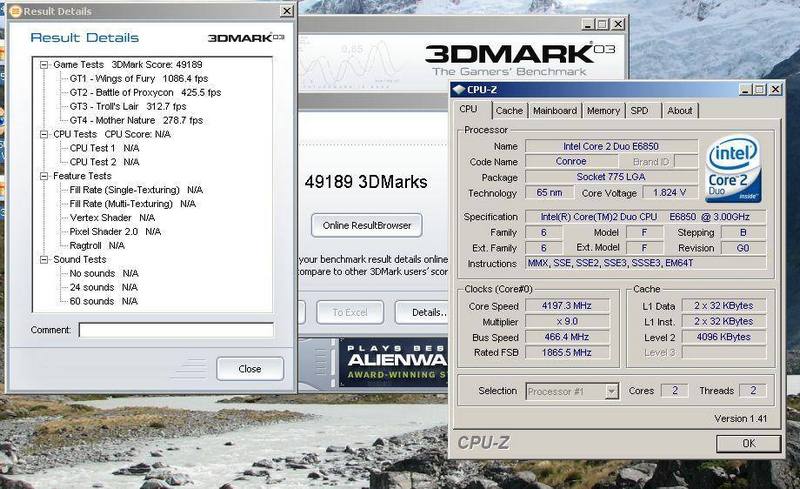Select GT1 - Wings of Fury row
This screenshot has width=800, height=489.
(139, 79)
